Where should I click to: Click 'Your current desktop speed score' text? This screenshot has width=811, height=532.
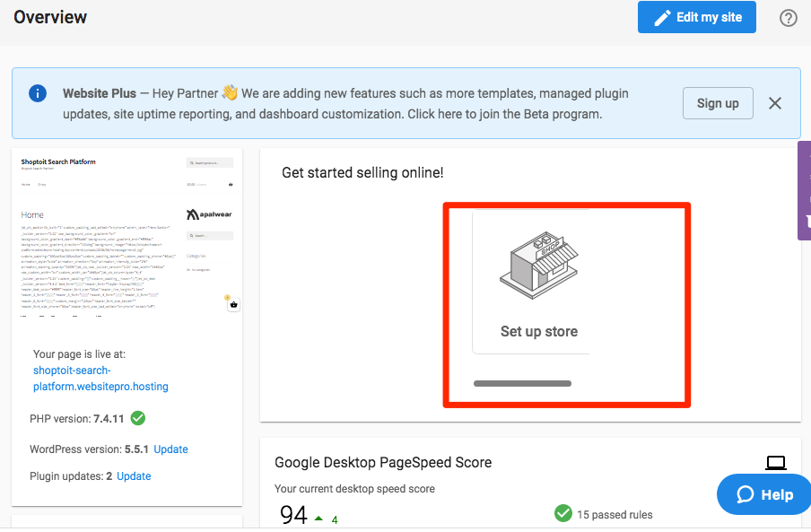coord(355,489)
